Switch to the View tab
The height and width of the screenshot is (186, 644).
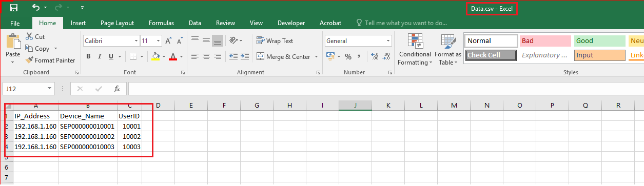click(256, 23)
